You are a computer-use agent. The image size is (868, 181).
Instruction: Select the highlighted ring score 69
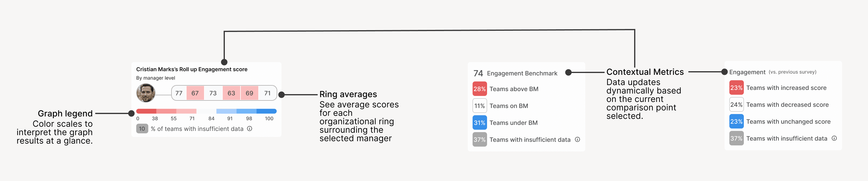click(249, 93)
